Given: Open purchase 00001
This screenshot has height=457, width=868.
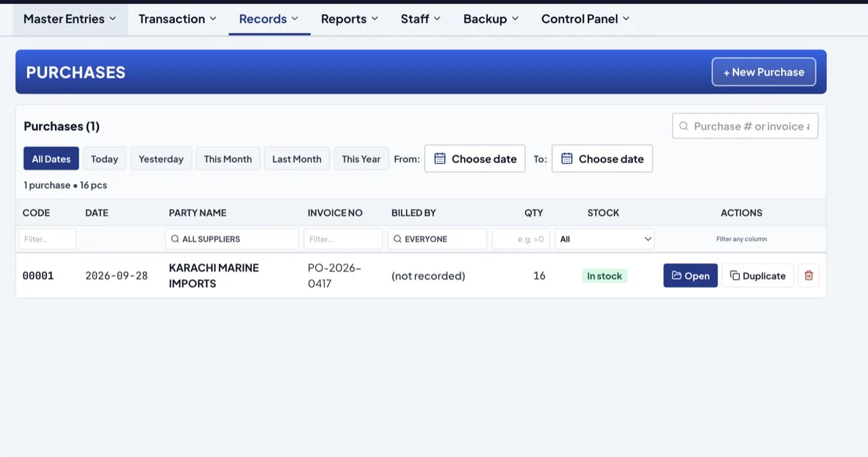Looking at the screenshot, I should coord(691,276).
